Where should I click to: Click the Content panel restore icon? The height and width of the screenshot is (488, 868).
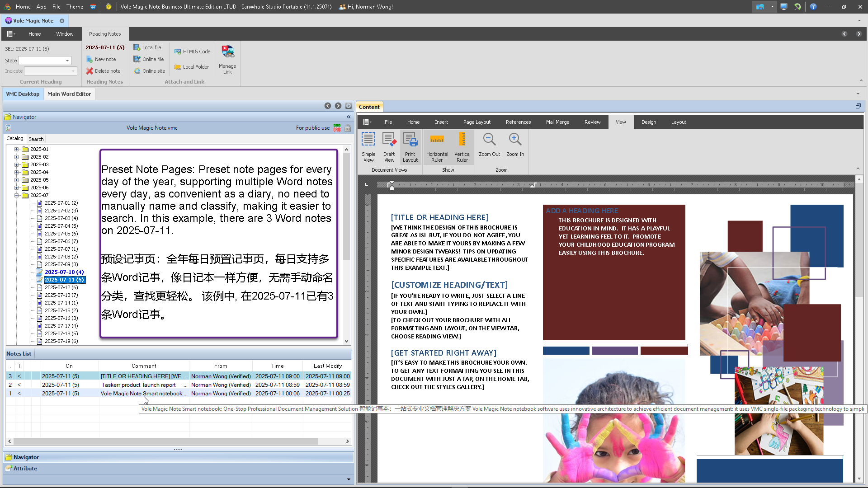(x=858, y=106)
